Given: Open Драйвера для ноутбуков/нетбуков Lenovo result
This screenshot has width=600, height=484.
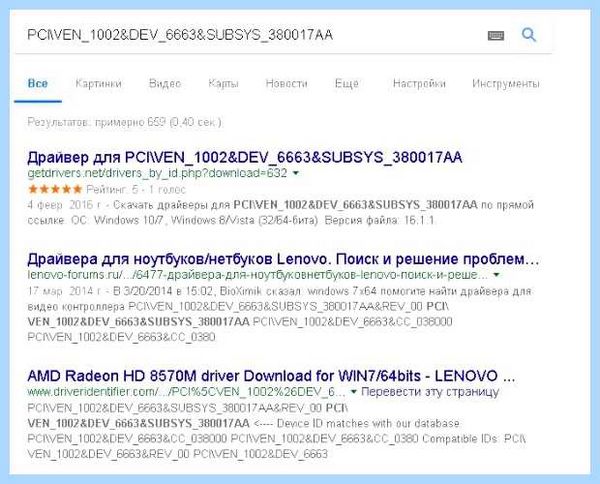Looking at the screenshot, I should tap(283, 259).
